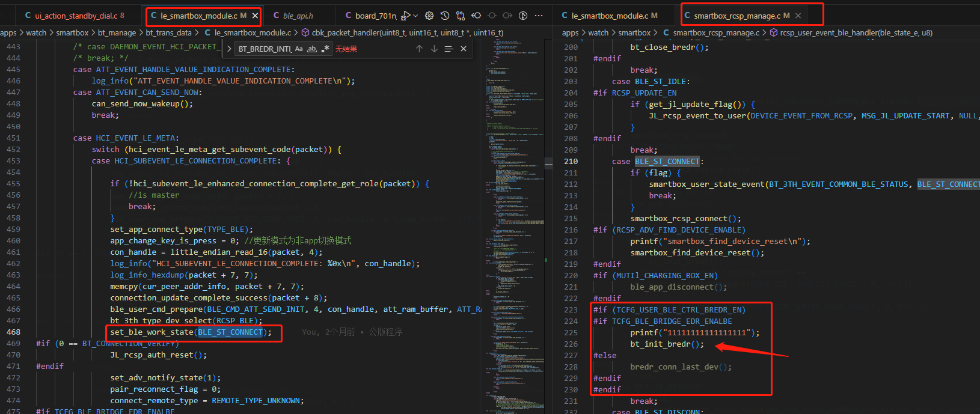This screenshot has height=414, width=980.
Task: Open the compare changes icon in editor toolbar
Action: (461, 16)
